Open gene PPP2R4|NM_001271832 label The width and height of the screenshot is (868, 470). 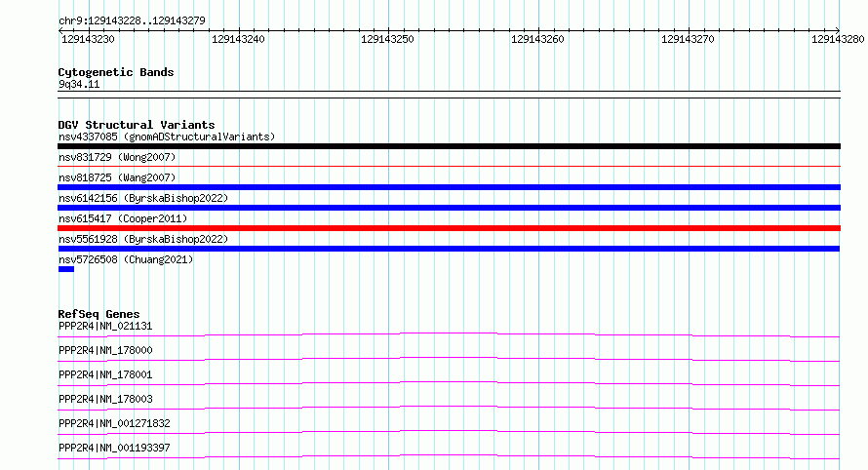[x=114, y=423]
